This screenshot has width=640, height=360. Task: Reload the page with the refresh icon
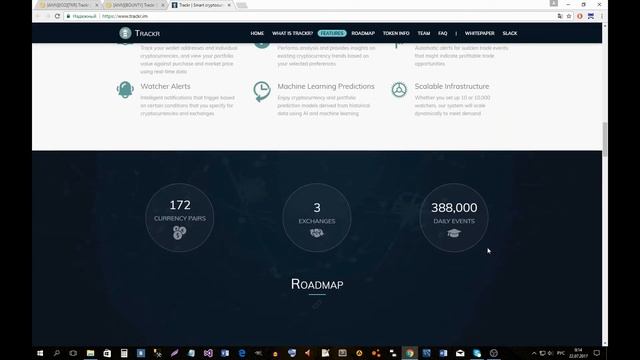click(x=57, y=16)
